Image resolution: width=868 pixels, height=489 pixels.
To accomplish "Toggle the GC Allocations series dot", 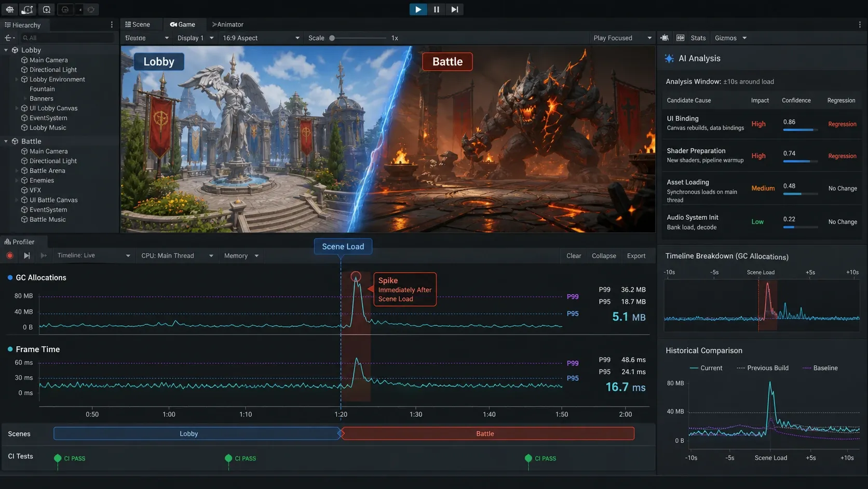I will pos(10,277).
